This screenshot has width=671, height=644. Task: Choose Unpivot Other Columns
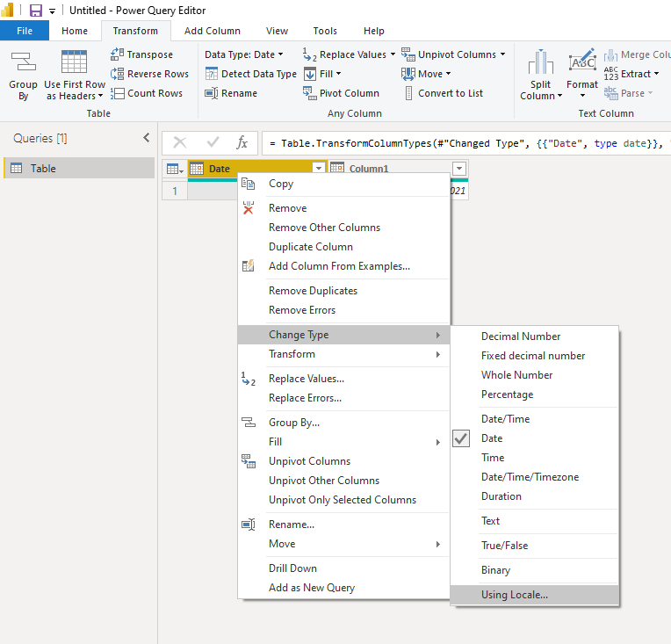pyautogui.click(x=343, y=481)
